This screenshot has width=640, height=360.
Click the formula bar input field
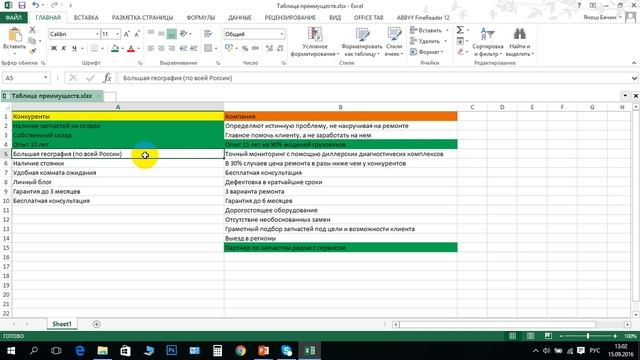373,78
